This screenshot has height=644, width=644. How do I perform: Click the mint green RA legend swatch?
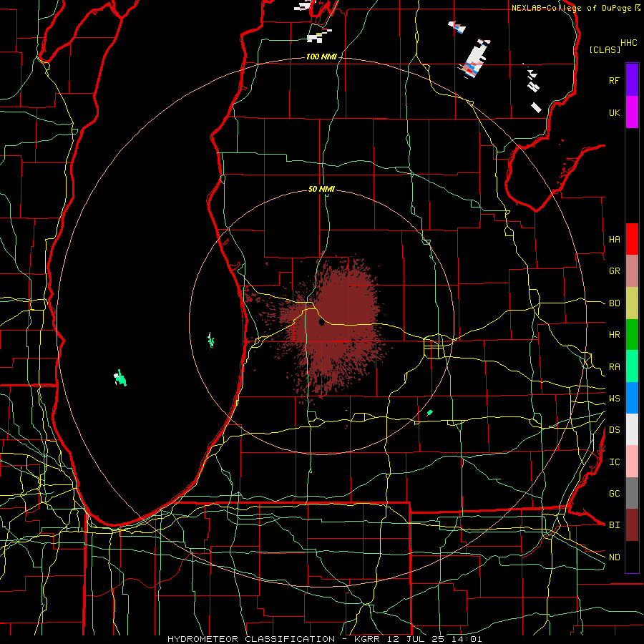point(632,366)
